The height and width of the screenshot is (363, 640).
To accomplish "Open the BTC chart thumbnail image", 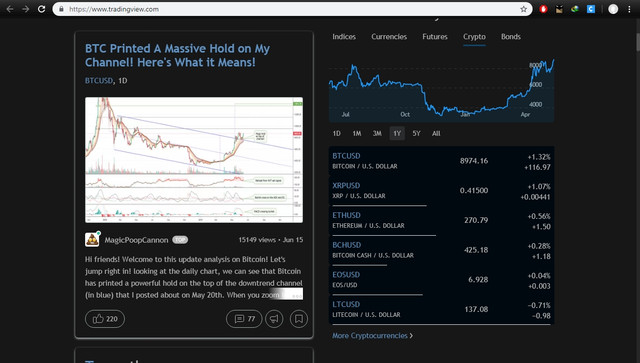I will 194,160.
